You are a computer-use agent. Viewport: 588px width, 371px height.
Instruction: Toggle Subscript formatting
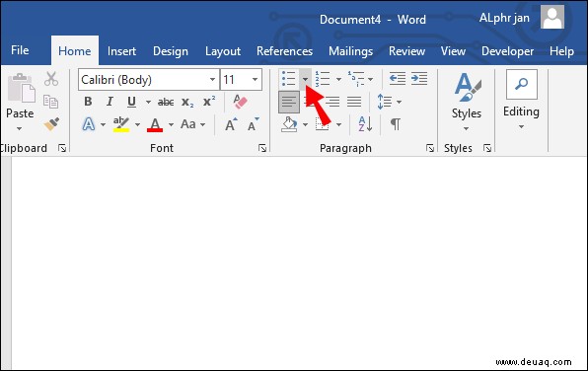[187, 102]
